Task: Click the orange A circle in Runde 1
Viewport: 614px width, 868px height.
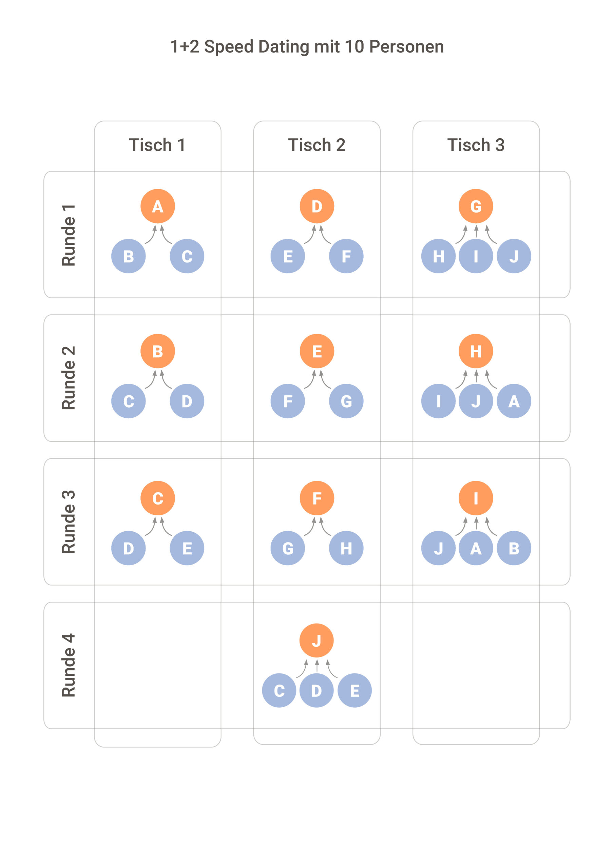Action: [x=157, y=206]
